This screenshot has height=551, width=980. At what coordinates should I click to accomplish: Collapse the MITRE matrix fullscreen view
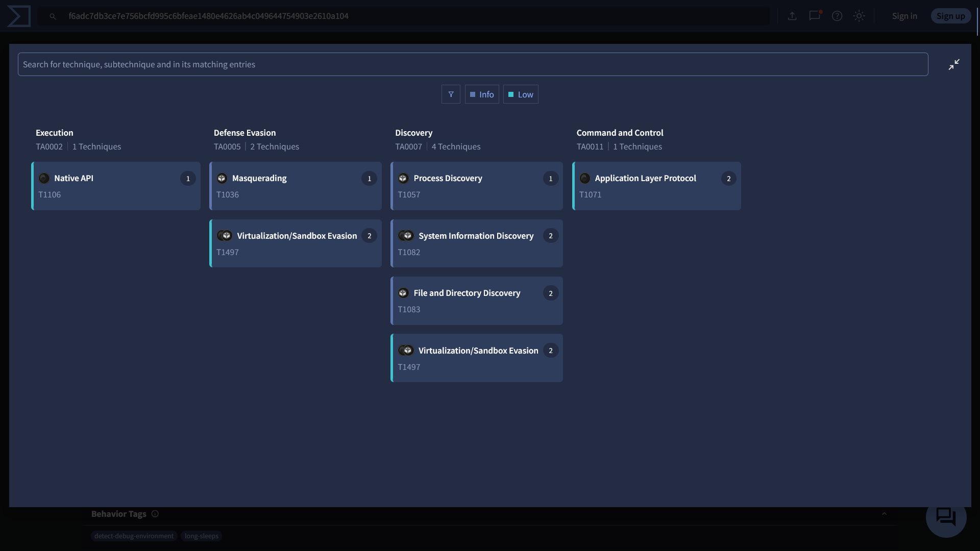pyautogui.click(x=954, y=65)
